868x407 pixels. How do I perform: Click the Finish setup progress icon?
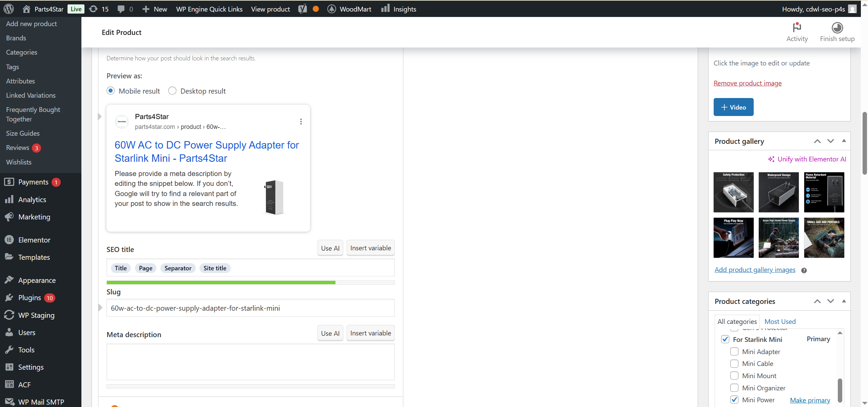[837, 27]
